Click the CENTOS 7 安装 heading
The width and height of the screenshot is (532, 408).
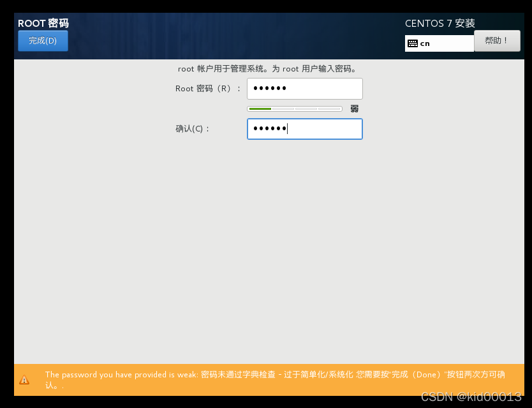(x=440, y=23)
